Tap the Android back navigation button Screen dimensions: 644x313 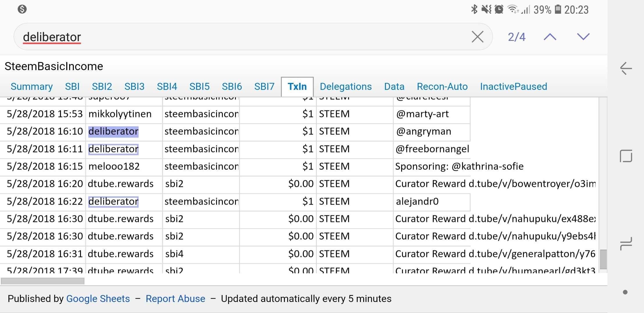click(x=626, y=69)
